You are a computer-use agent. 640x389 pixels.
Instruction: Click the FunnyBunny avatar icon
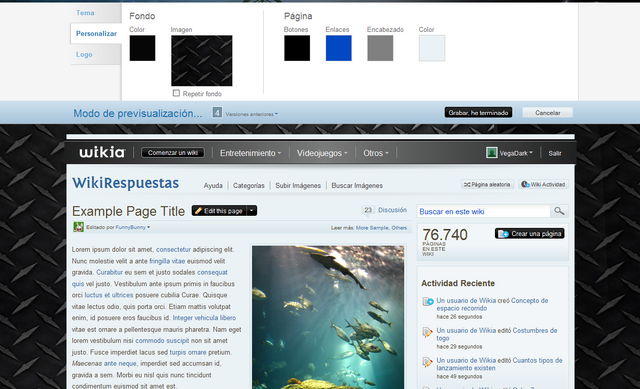click(78, 227)
